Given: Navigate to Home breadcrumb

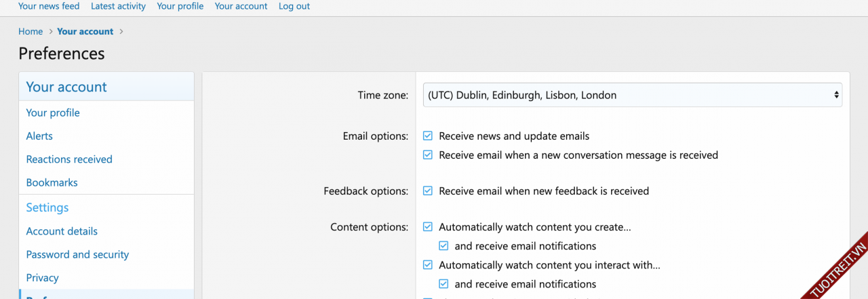Looking at the screenshot, I should [x=31, y=31].
